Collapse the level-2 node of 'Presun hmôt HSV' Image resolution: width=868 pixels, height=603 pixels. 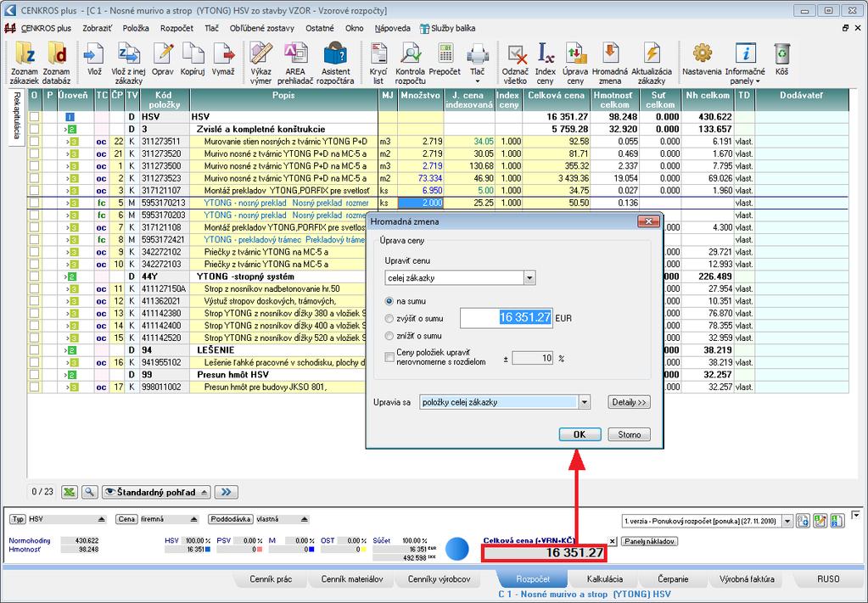point(71,375)
